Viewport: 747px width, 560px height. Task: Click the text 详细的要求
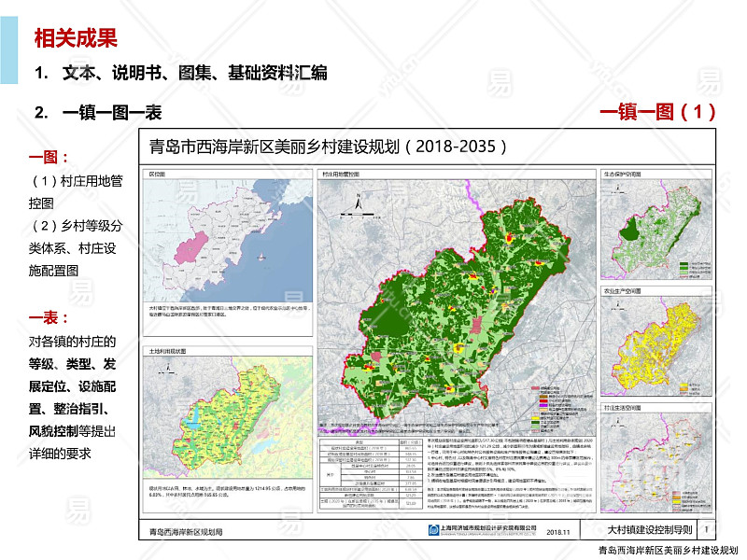pyautogui.click(x=60, y=454)
